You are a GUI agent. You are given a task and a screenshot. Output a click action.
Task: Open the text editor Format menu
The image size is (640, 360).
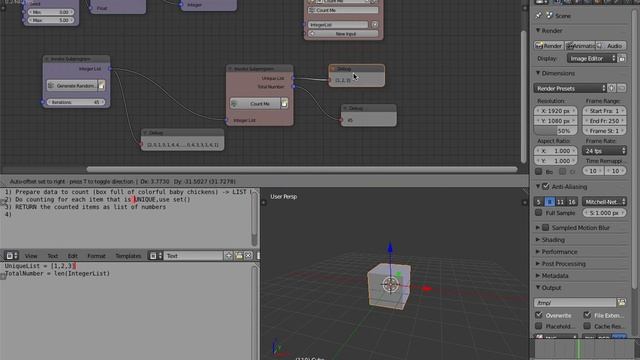coord(96,256)
